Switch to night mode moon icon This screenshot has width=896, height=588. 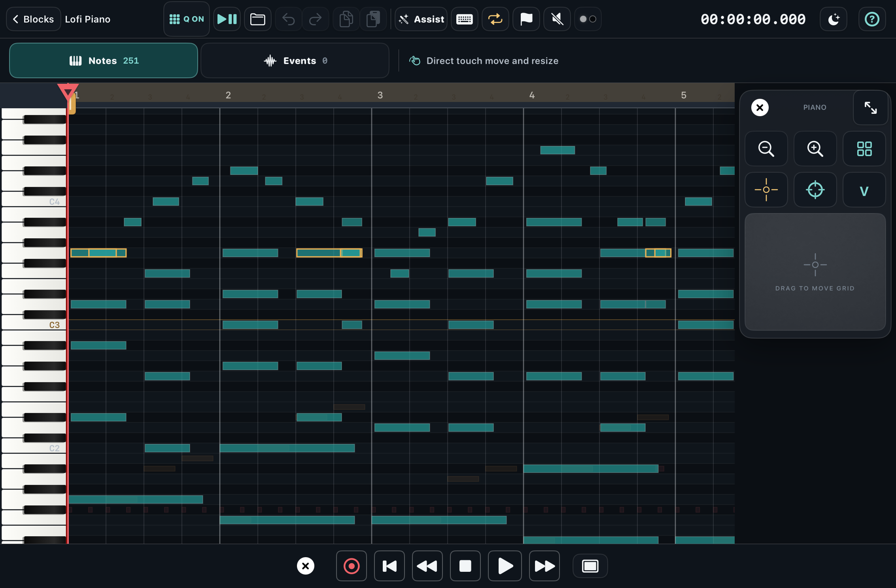pos(834,19)
